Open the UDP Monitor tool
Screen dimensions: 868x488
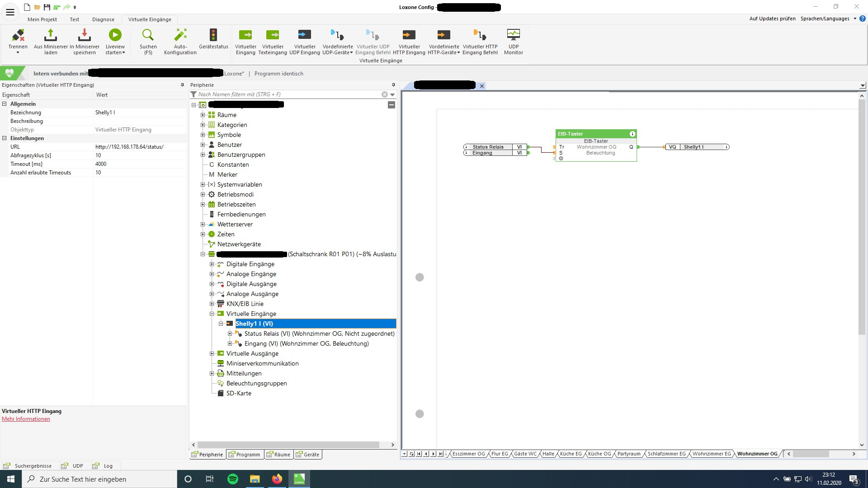tap(513, 35)
